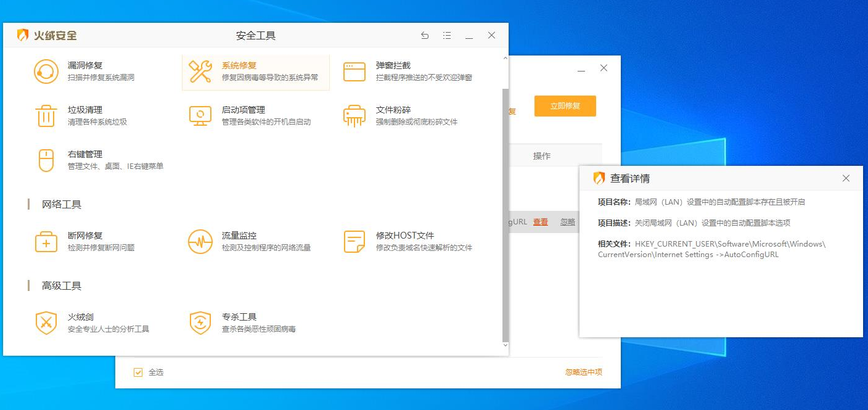
Task: Select the 右键管理 title text
Action: tap(85, 154)
